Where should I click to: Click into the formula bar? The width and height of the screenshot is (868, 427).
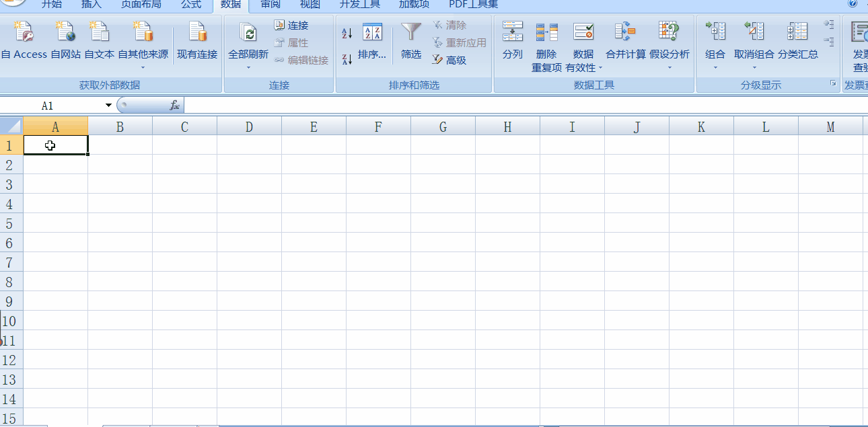[525, 106]
